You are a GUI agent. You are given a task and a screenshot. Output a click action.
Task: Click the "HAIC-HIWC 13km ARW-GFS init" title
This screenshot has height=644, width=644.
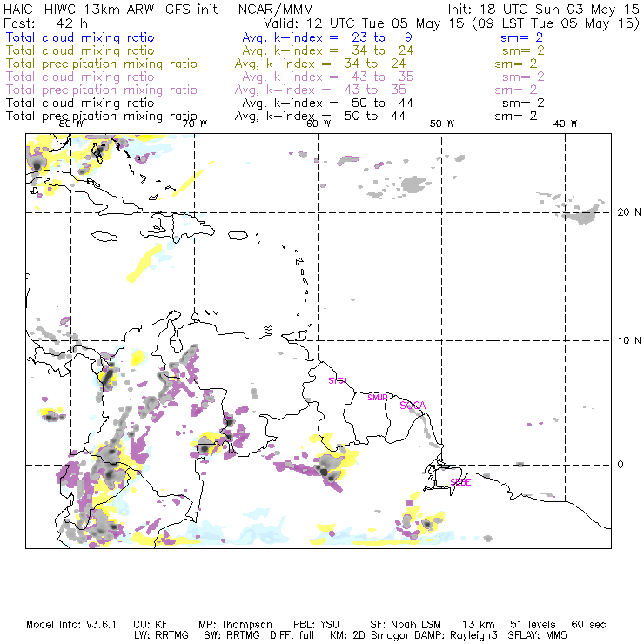pos(111,9)
